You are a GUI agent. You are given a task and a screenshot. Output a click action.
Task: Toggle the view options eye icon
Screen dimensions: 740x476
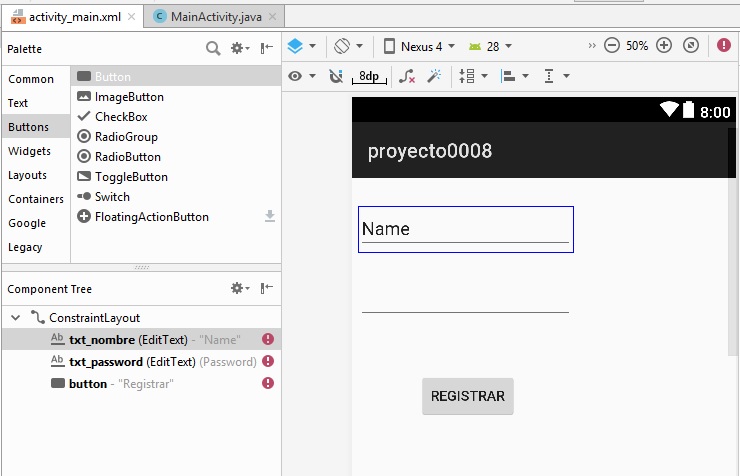pos(301,76)
